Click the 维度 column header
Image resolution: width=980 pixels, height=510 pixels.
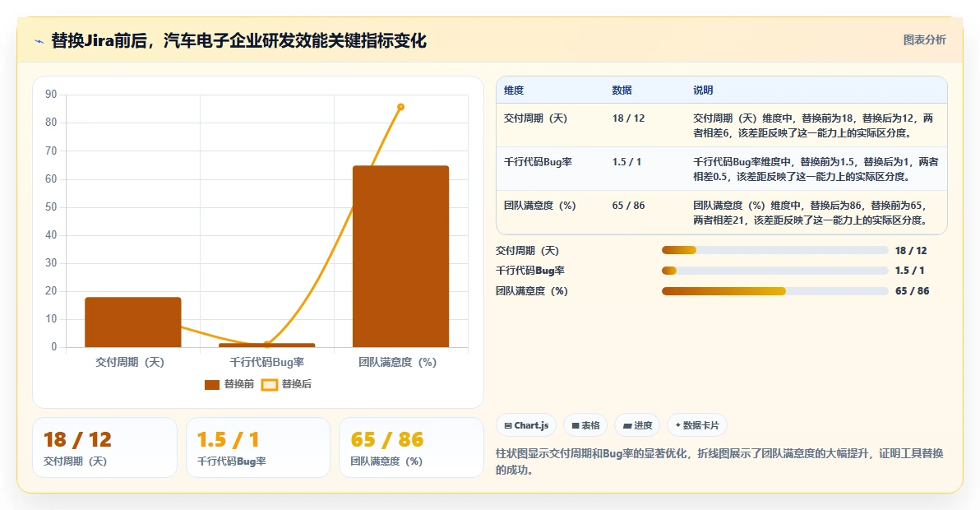coord(514,90)
